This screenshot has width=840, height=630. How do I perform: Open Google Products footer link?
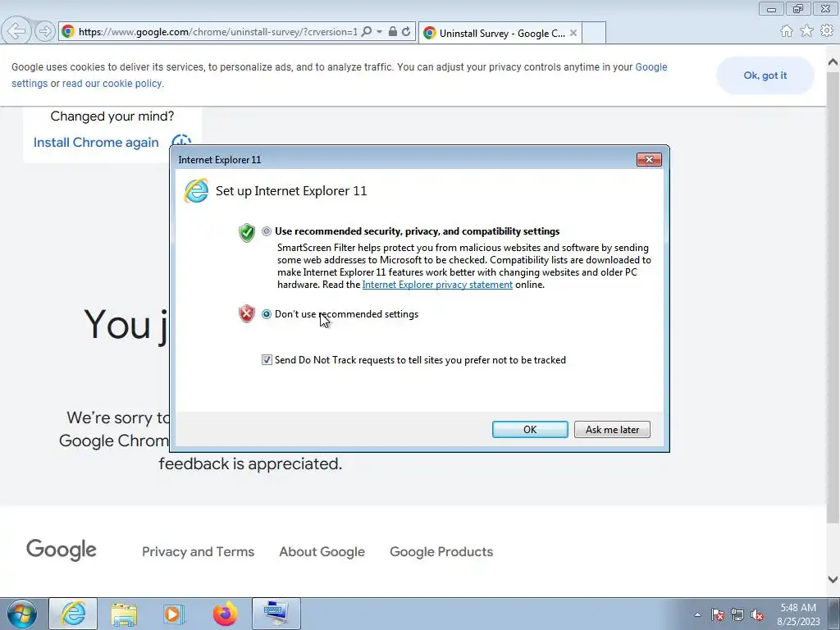click(441, 552)
